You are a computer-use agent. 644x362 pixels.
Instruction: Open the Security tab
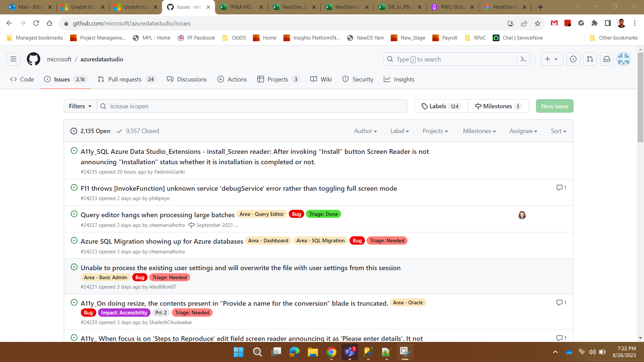tap(358, 79)
